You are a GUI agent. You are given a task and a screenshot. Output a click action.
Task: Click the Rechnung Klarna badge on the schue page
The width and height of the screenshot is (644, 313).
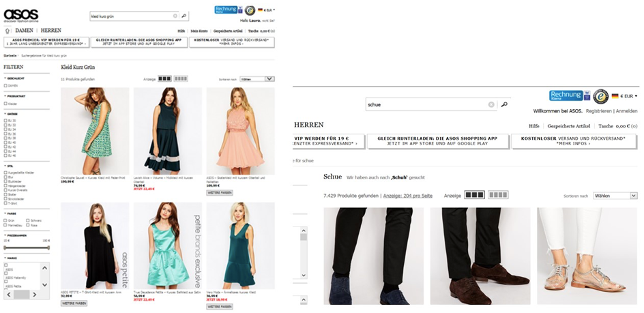tap(566, 95)
